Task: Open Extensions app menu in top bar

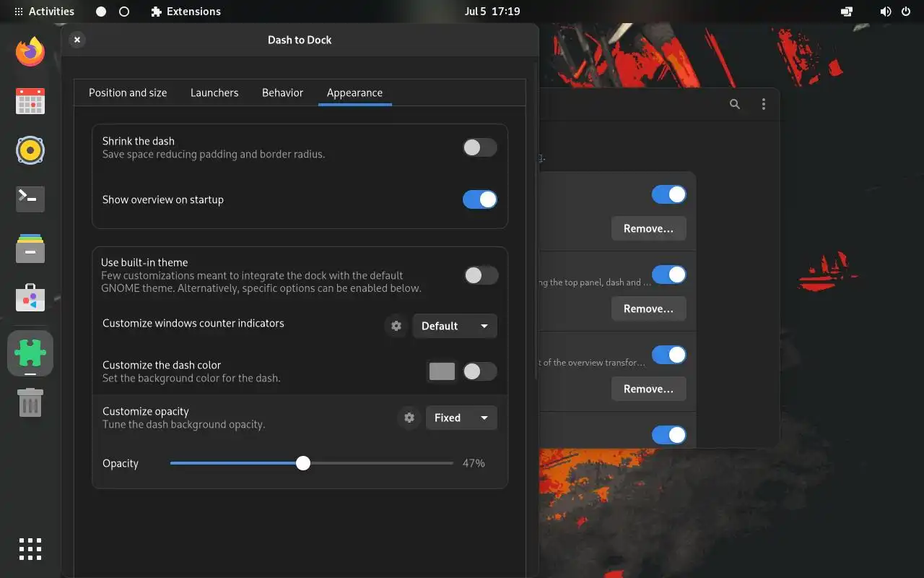Action: pyautogui.click(x=186, y=12)
